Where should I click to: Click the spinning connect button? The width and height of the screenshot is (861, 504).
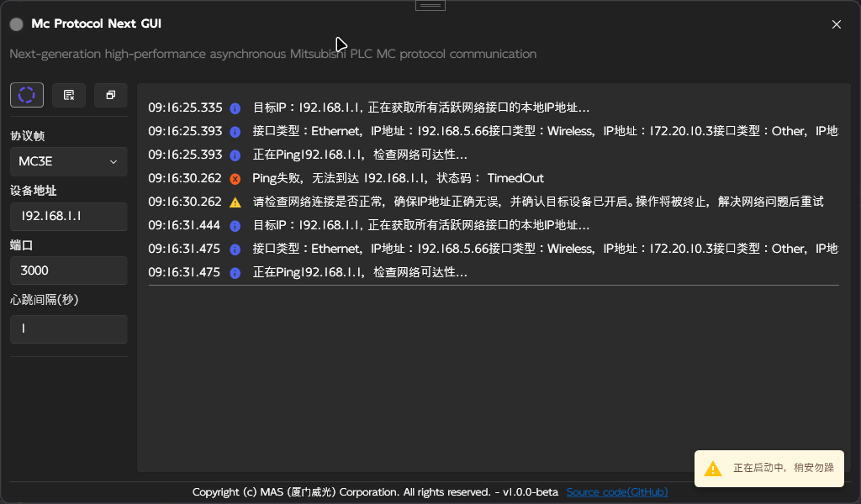point(27,95)
